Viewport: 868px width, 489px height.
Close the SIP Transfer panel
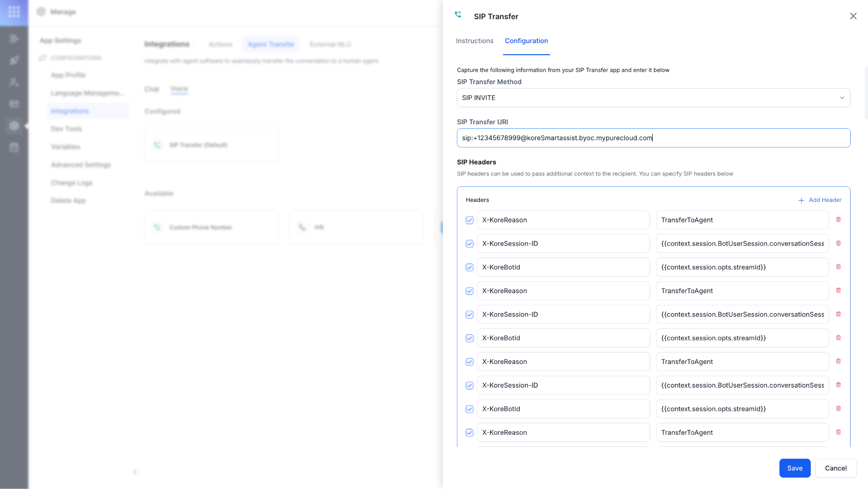[x=853, y=16]
